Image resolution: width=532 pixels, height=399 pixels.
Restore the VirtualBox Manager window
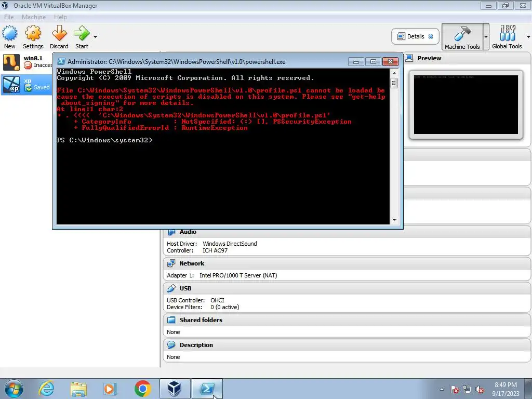(506, 5)
